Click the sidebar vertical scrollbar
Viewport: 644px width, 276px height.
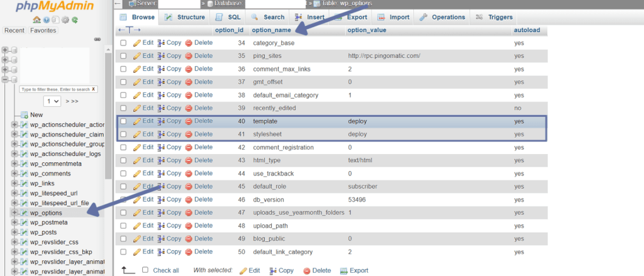108,115
